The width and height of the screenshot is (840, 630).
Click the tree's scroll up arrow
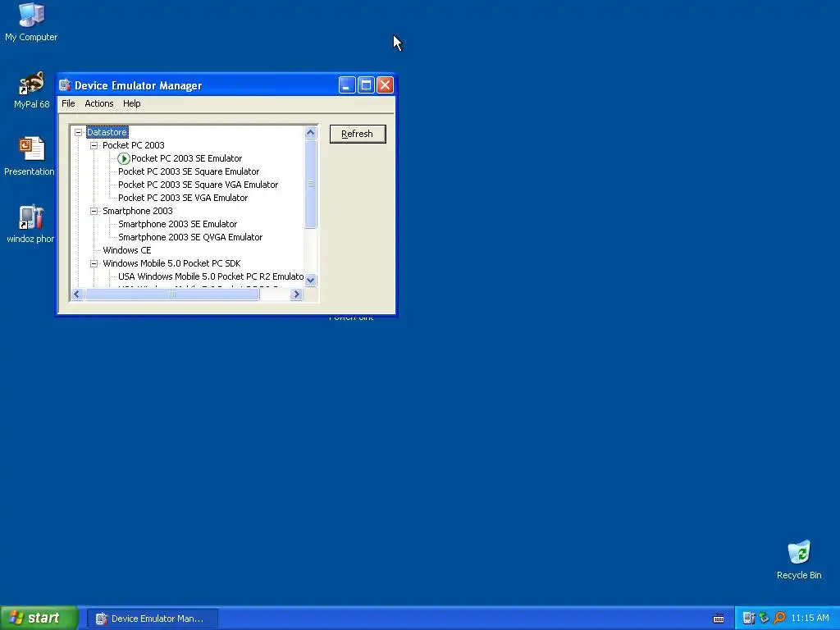(x=311, y=133)
